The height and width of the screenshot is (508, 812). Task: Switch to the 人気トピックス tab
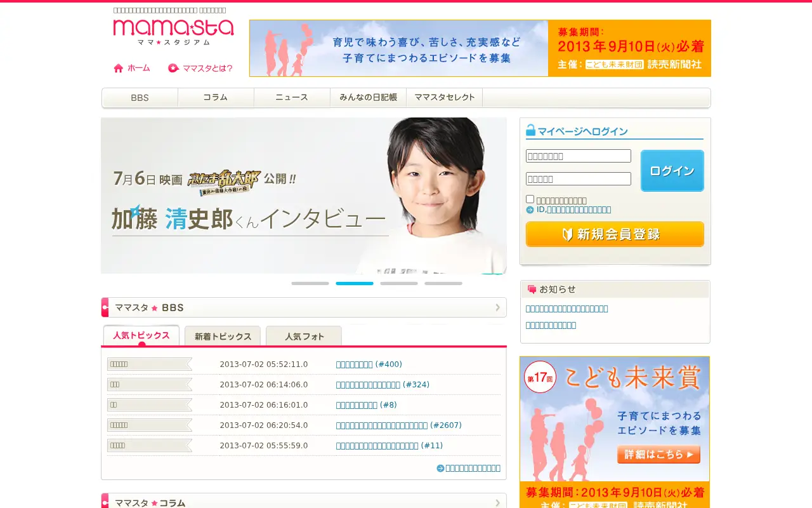[141, 335]
